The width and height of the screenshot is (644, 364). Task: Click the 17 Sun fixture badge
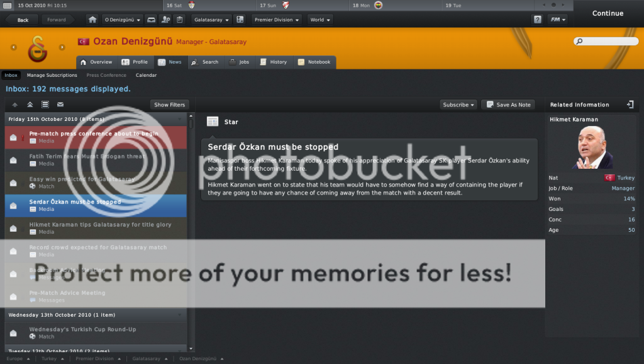[x=286, y=5]
